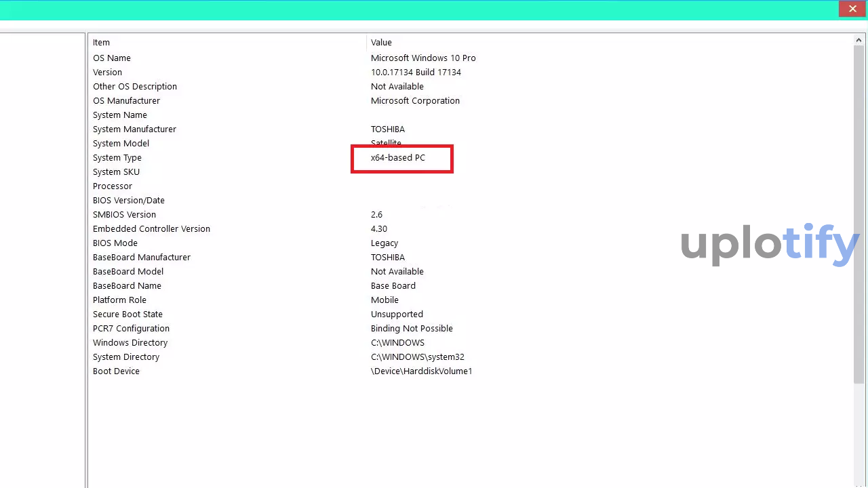Viewport: 868px width, 488px height.
Task: Click the 10.0.17134 Build 17134 value
Action: pos(416,72)
